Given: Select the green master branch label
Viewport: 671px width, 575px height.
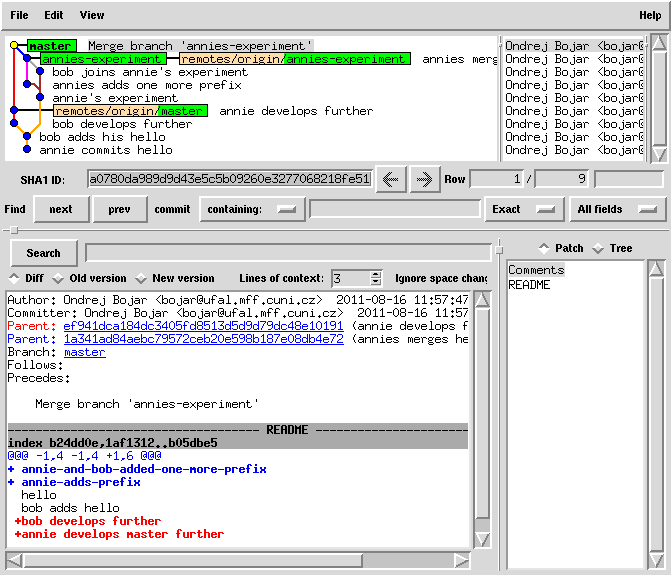Looking at the screenshot, I should (50, 46).
